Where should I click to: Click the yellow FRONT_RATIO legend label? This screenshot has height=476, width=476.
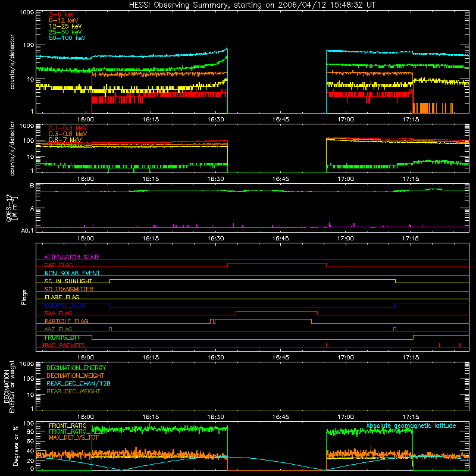click(68, 425)
